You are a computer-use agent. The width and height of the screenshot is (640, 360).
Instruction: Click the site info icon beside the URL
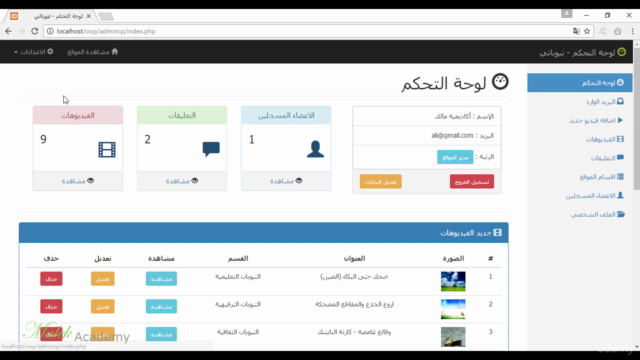(50, 31)
